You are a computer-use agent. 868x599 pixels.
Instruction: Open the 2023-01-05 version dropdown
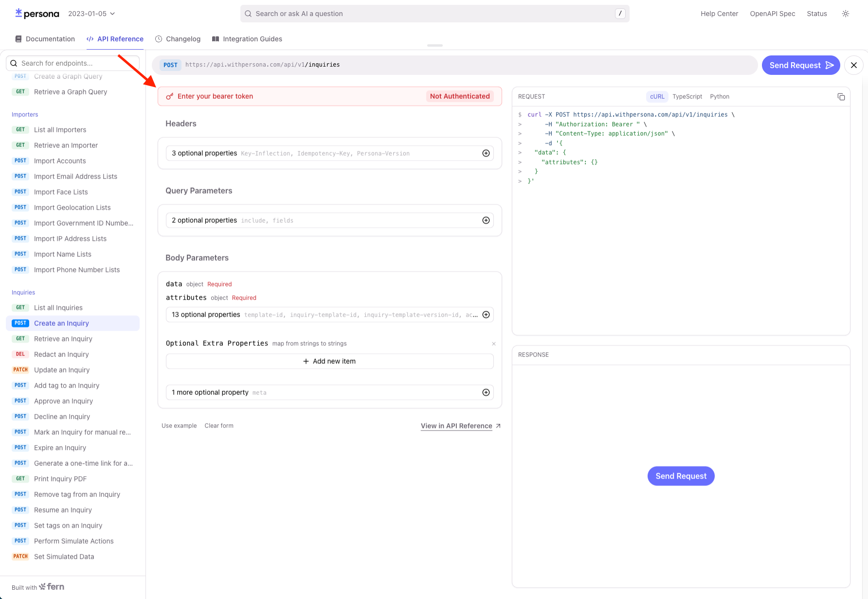[91, 14]
